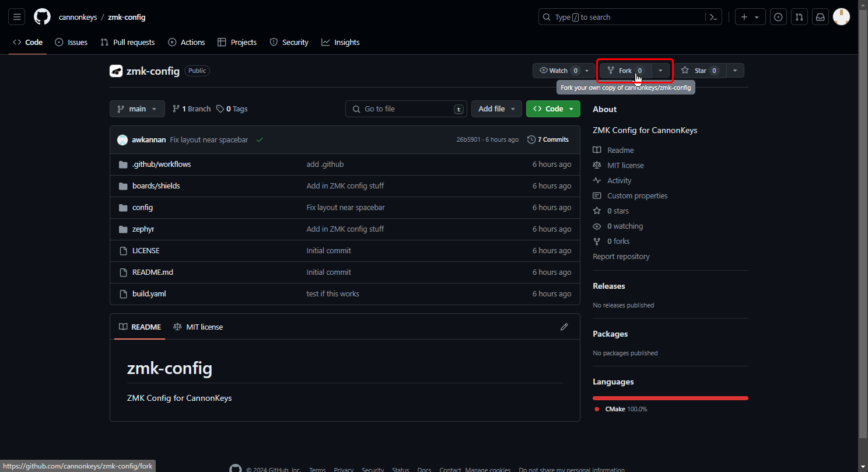Click the red CMake language bar
Image resolution: width=868 pixels, height=472 pixels.
(x=670, y=398)
